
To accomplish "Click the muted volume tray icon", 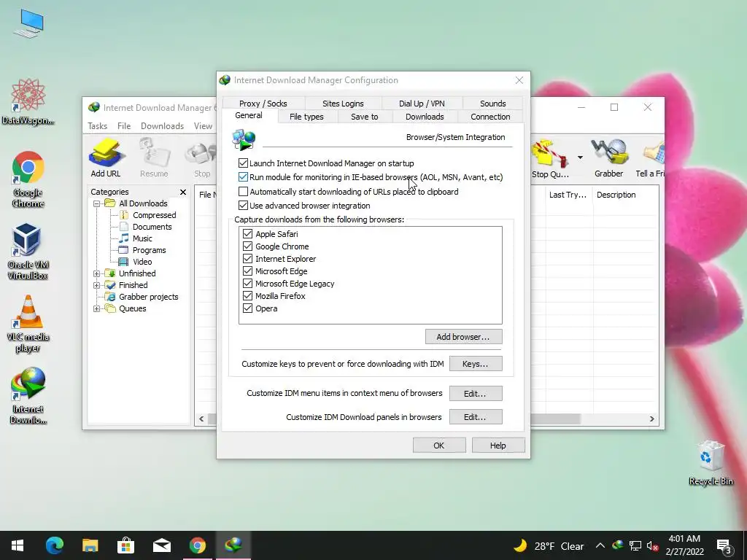I will [652, 545].
